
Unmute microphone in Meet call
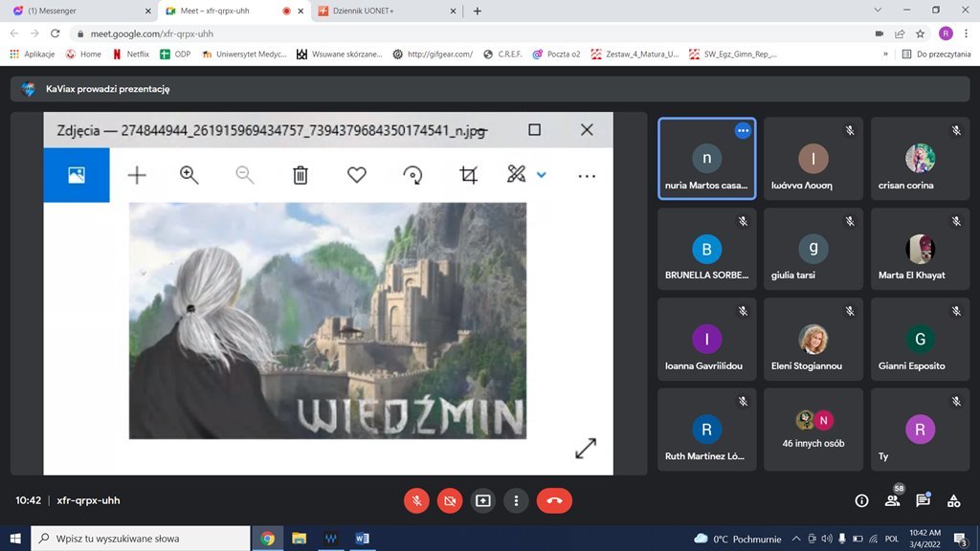[416, 500]
